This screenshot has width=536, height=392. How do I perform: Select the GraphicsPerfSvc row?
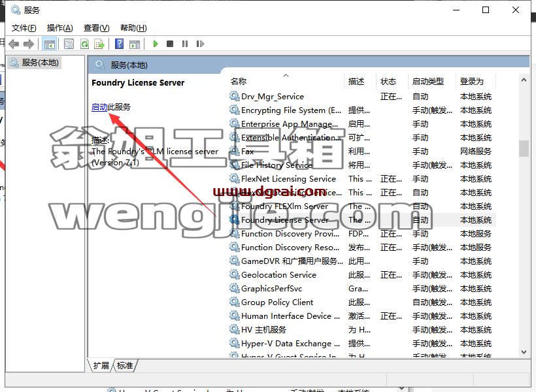point(362,288)
